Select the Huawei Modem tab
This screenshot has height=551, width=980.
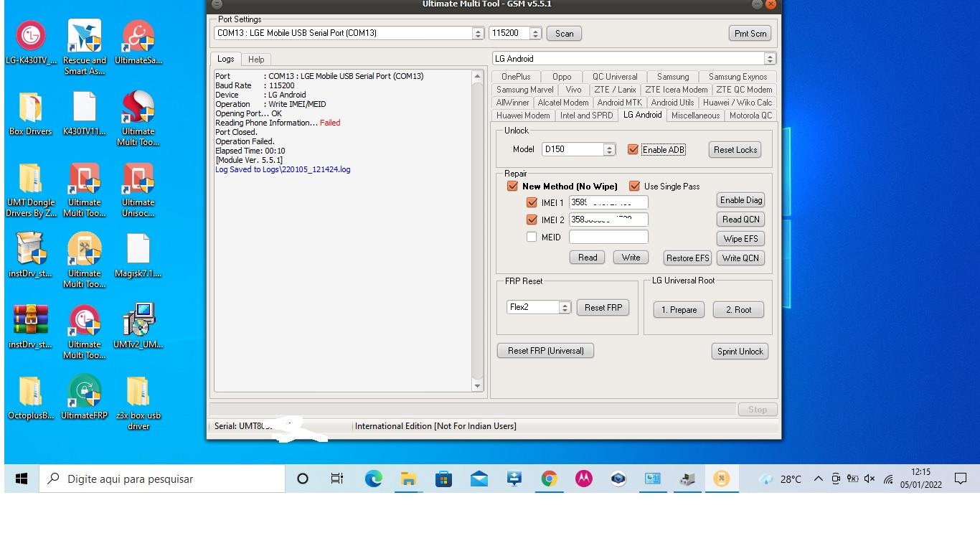tap(523, 116)
